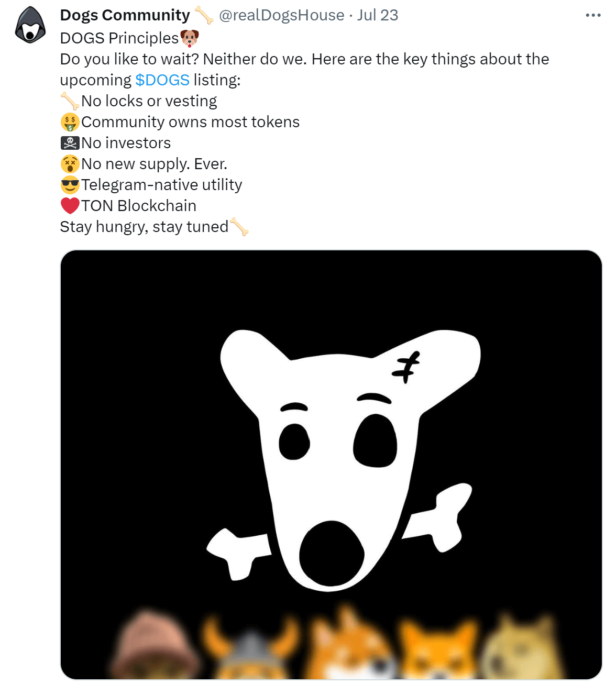The image size is (616, 684).
Task: Click the Jul 23 timestamp
Action: tap(379, 15)
